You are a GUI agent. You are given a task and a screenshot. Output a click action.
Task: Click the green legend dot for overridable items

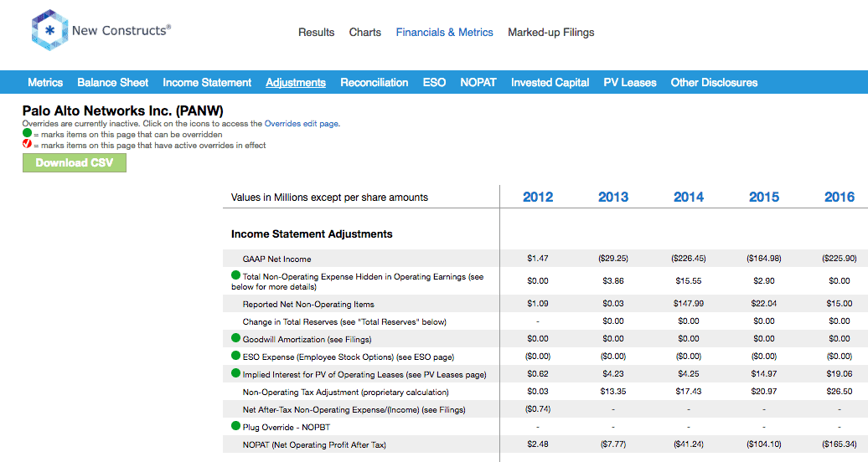point(27,133)
